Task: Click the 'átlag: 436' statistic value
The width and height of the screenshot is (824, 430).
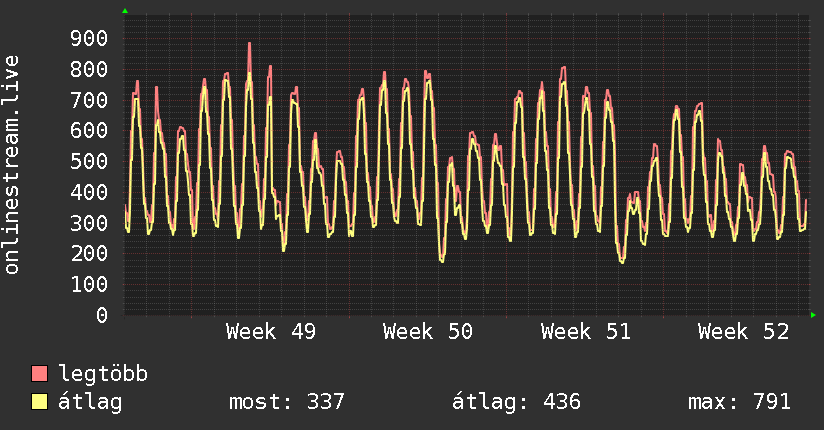Action: coord(517,402)
